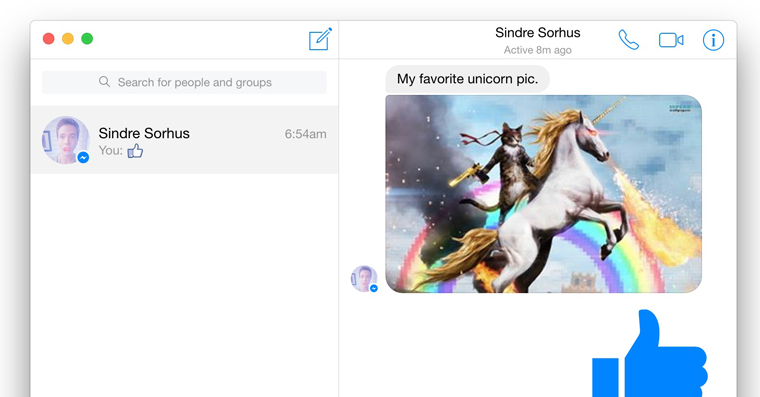Maximize the window with the green button
The image size is (760, 397).
tap(87, 39)
